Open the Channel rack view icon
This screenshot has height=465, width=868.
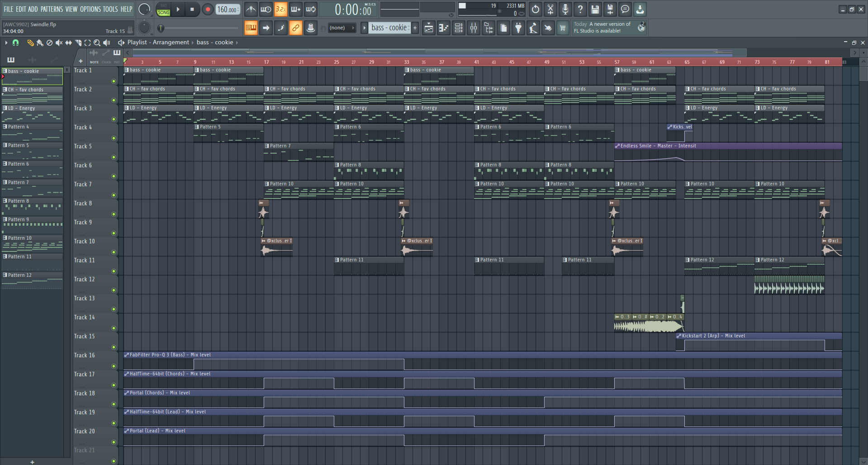tap(459, 28)
